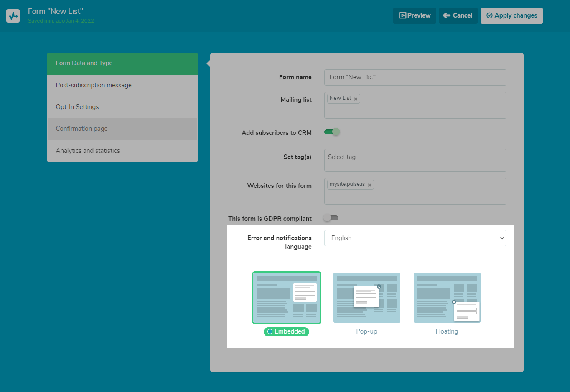Choose the Pop-up form type image

pyautogui.click(x=366, y=298)
